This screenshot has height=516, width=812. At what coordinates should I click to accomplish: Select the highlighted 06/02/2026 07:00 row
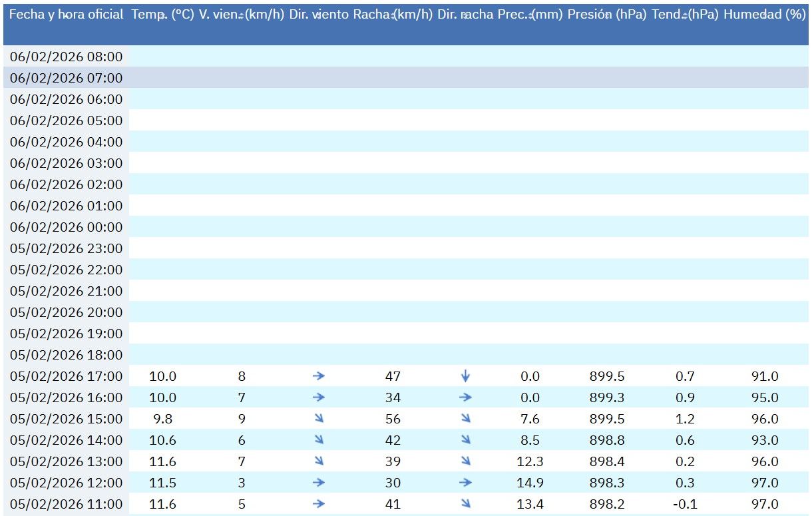click(67, 78)
